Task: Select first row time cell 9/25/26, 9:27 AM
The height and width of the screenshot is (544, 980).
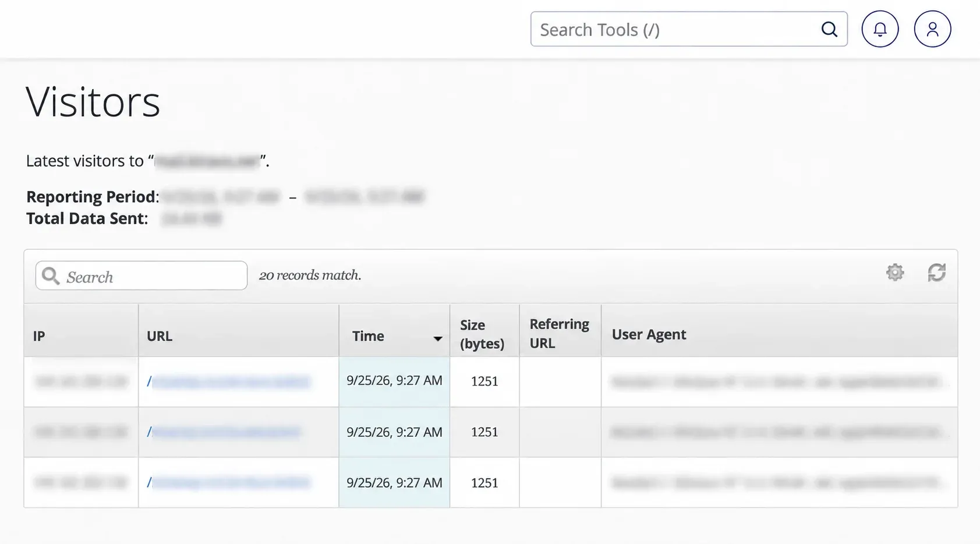Action: pos(394,381)
